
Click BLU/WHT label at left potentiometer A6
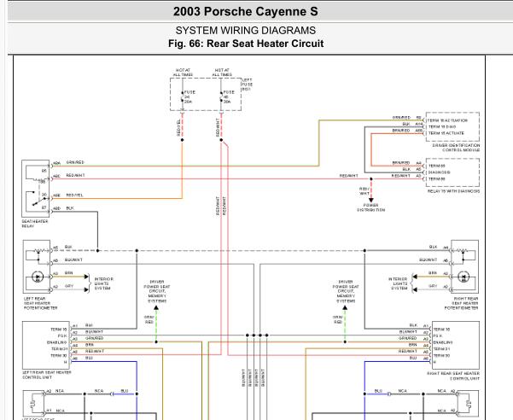click(73, 260)
